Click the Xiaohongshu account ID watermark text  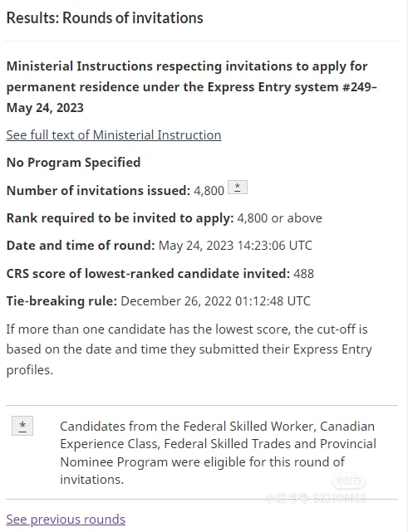click(x=316, y=498)
